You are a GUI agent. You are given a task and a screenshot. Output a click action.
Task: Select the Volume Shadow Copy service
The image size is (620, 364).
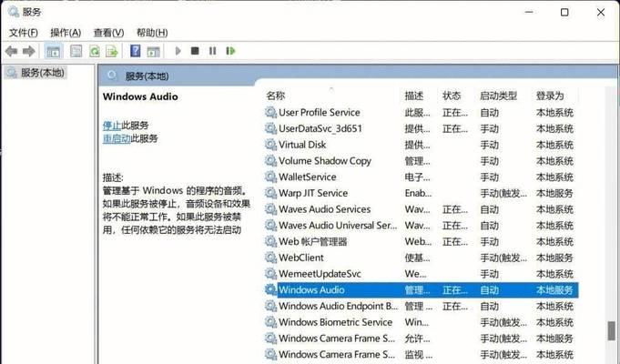click(x=422, y=161)
